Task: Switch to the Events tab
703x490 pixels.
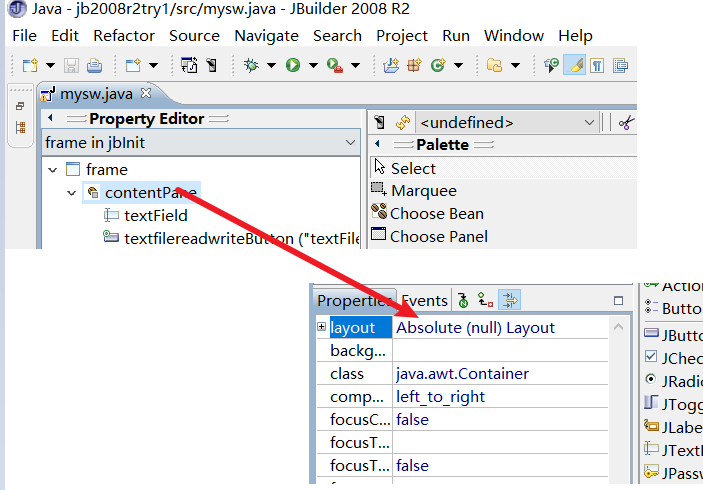Action: click(x=424, y=300)
